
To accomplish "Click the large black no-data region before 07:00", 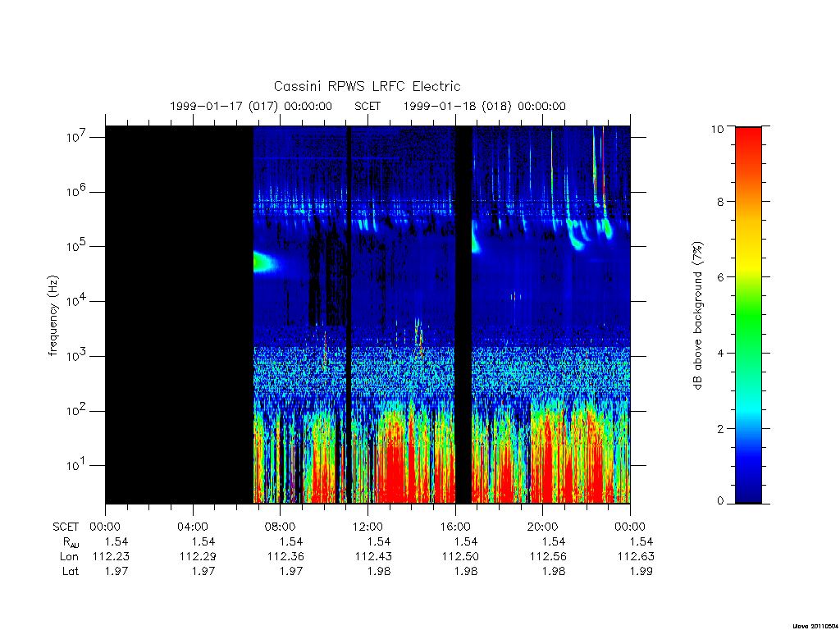I will pos(179,314).
